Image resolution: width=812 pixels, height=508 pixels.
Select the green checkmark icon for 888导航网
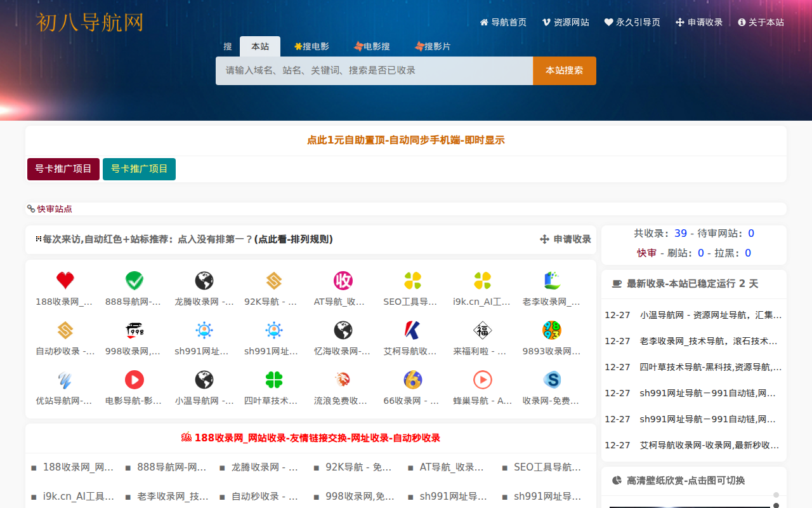click(x=134, y=279)
